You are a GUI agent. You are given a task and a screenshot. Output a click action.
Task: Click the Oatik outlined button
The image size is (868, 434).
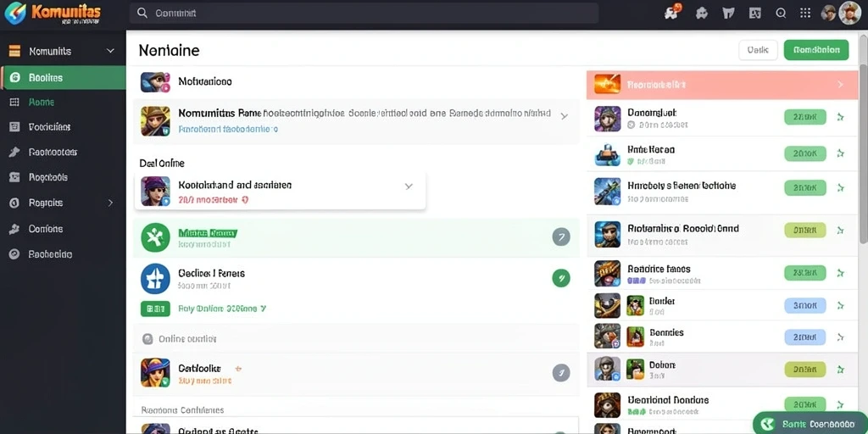click(758, 50)
